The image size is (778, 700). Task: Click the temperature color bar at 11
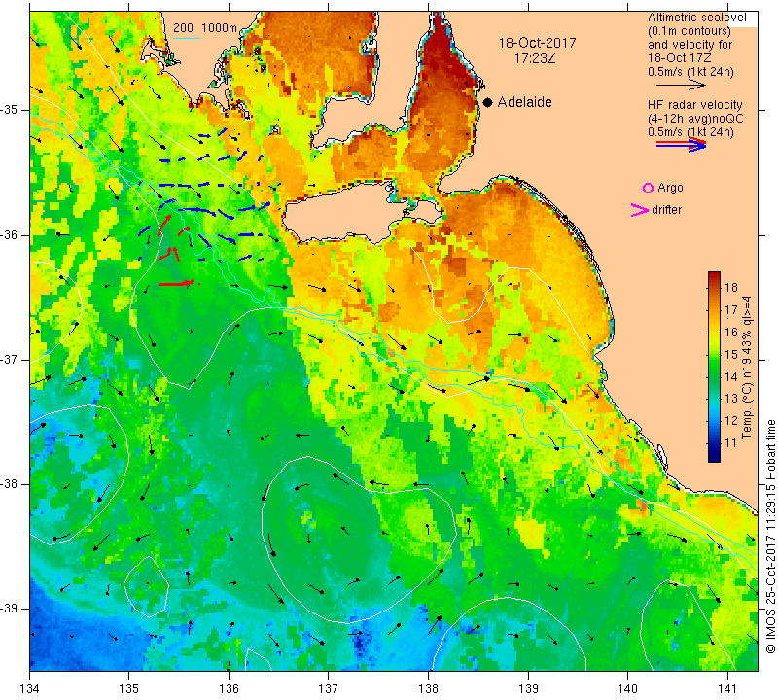pyautogui.click(x=714, y=443)
